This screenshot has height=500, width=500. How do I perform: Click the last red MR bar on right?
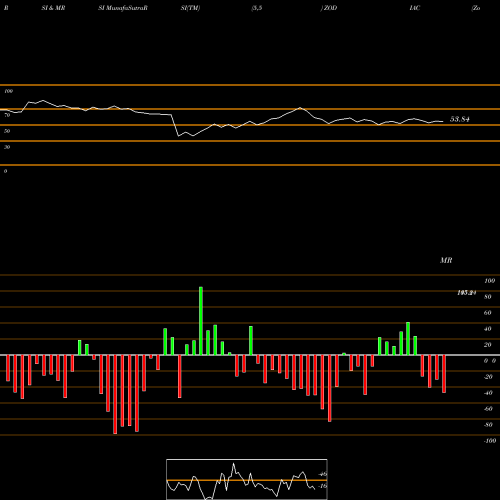point(444,374)
